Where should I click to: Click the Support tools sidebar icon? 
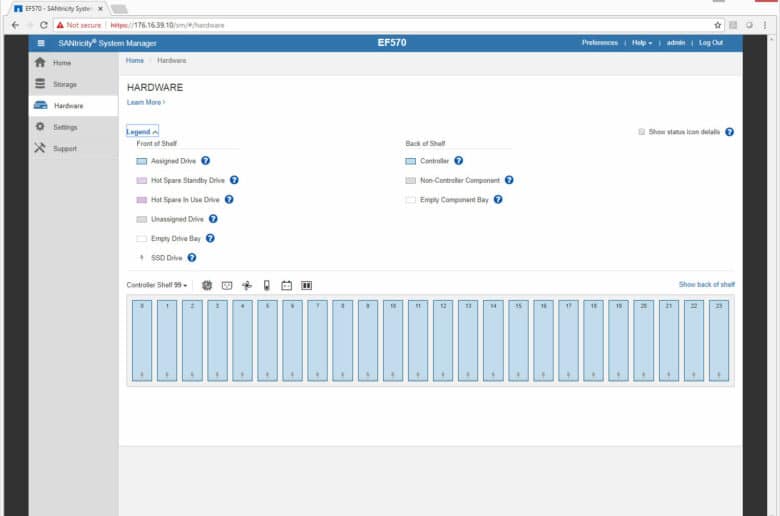coord(40,148)
